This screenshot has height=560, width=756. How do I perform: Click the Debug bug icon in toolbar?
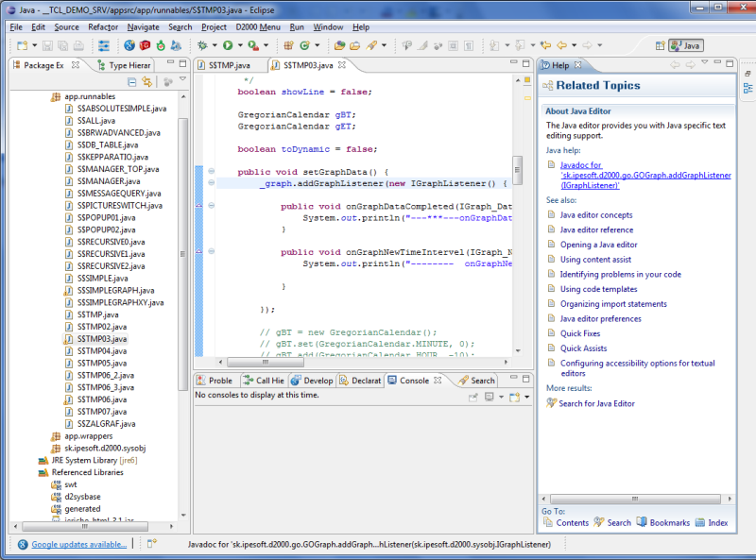(x=202, y=45)
